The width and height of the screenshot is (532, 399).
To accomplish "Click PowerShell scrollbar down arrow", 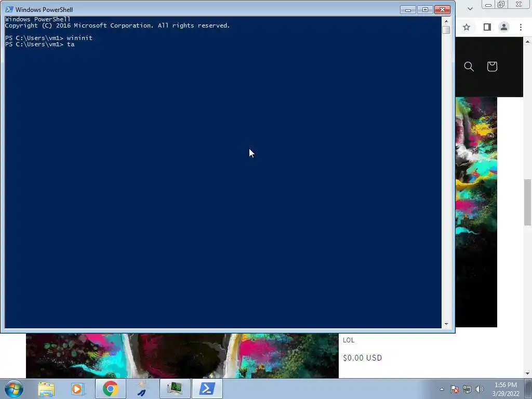I will [446, 324].
